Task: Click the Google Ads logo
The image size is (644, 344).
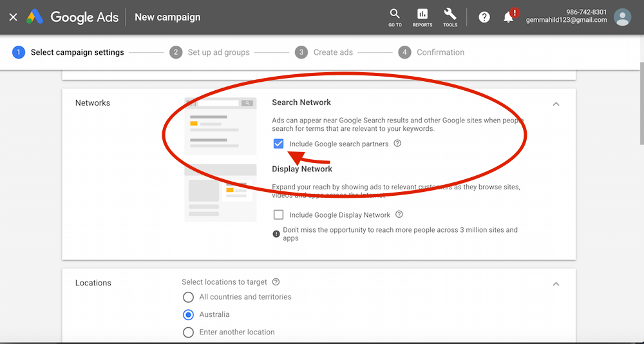Action: point(72,17)
